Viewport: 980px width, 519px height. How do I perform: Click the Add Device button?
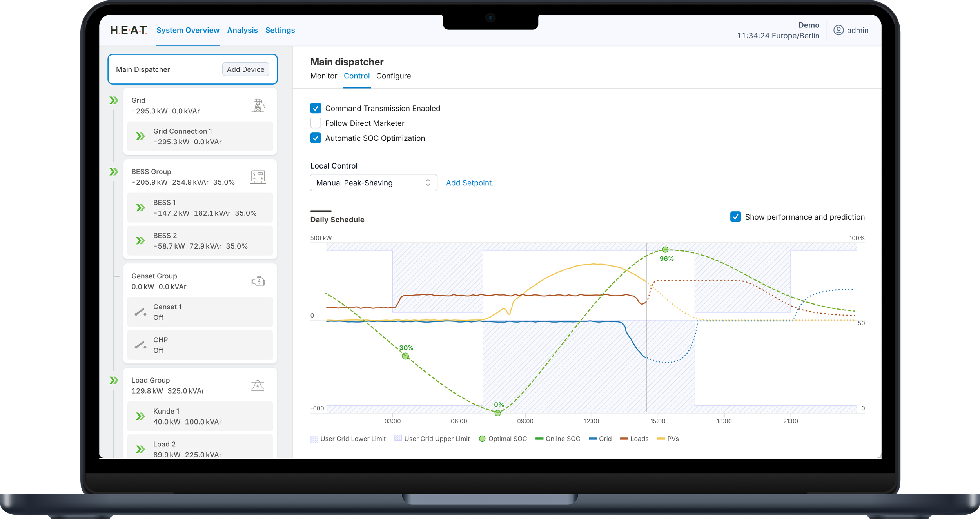pos(245,69)
